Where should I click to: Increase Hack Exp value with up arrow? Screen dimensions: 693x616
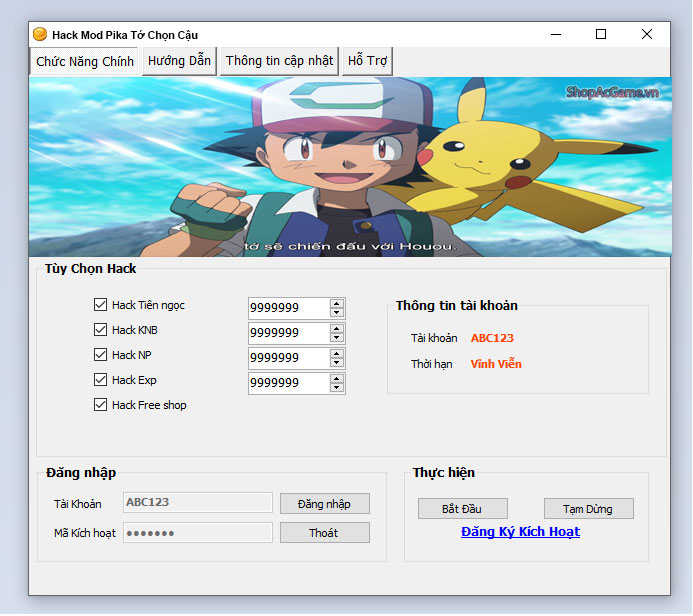pyautogui.click(x=337, y=378)
